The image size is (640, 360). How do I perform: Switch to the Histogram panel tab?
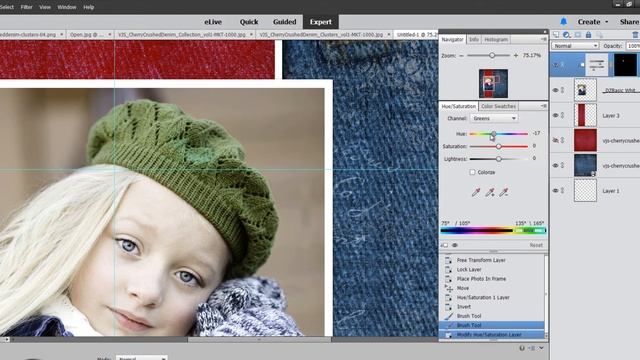pyautogui.click(x=496, y=40)
